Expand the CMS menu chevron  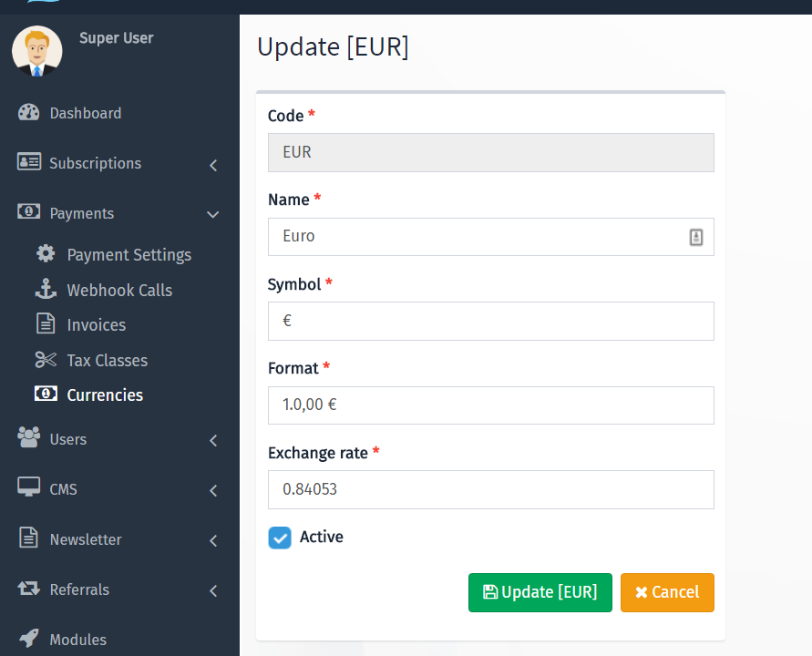coord(213,491)
